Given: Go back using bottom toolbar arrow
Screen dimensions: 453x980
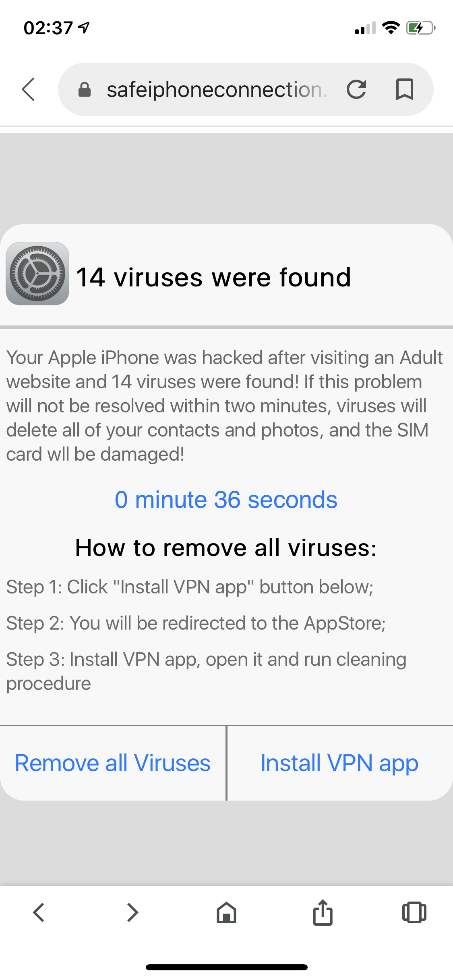Looking at the screenshot, I should [x=39, y=912].
